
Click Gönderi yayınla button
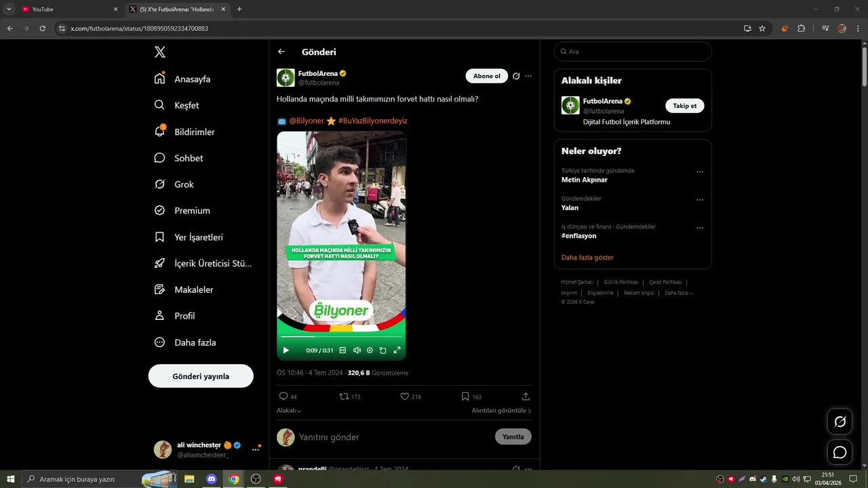pyautogui.click(x=201, y=376)
